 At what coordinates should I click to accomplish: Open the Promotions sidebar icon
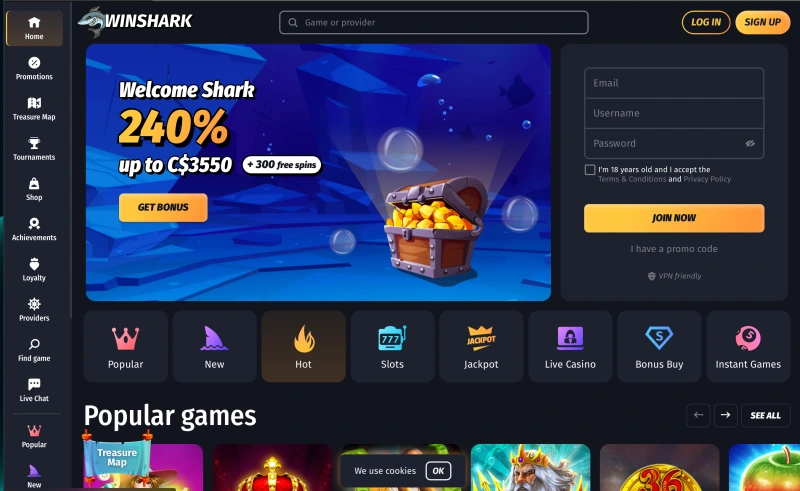pyautogui.click(x=34, y=63)
